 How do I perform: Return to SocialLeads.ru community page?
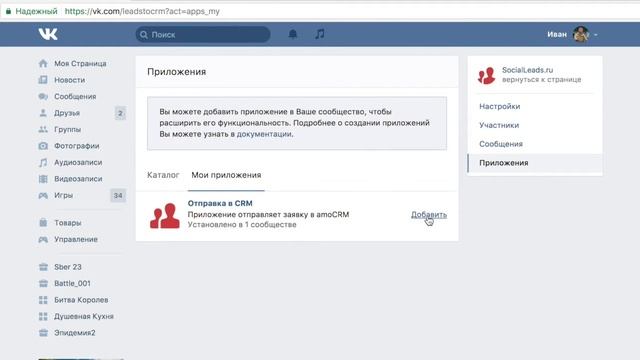coord(541,80)
